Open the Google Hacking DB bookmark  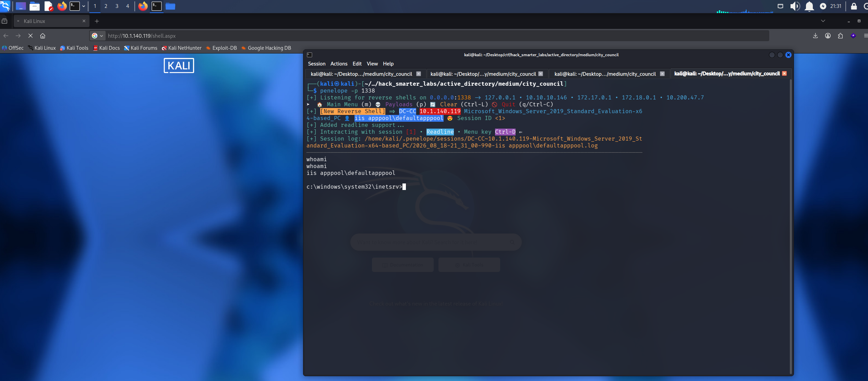pos(266,48)
